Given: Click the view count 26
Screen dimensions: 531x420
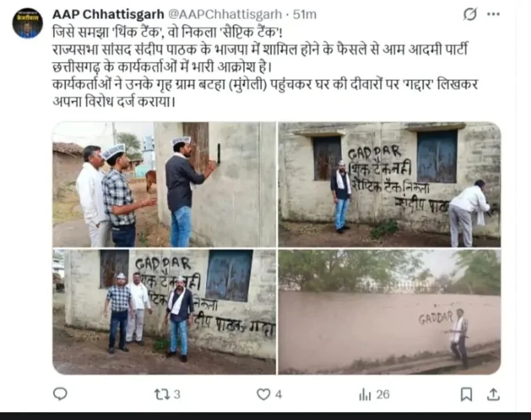Looking at the screenshot, I should point(383,395).
